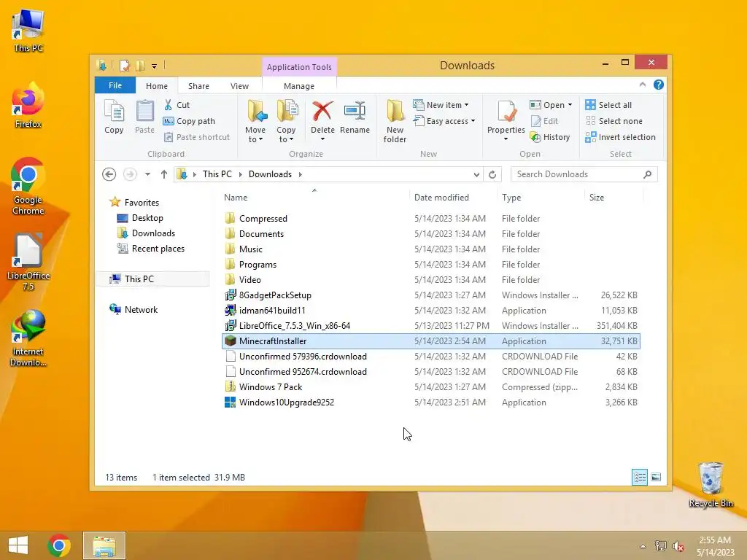This screenshot has height=560, width=747.
Task: Select Unconfirmed 952674.crdownload file
Action: coord(430,371)
